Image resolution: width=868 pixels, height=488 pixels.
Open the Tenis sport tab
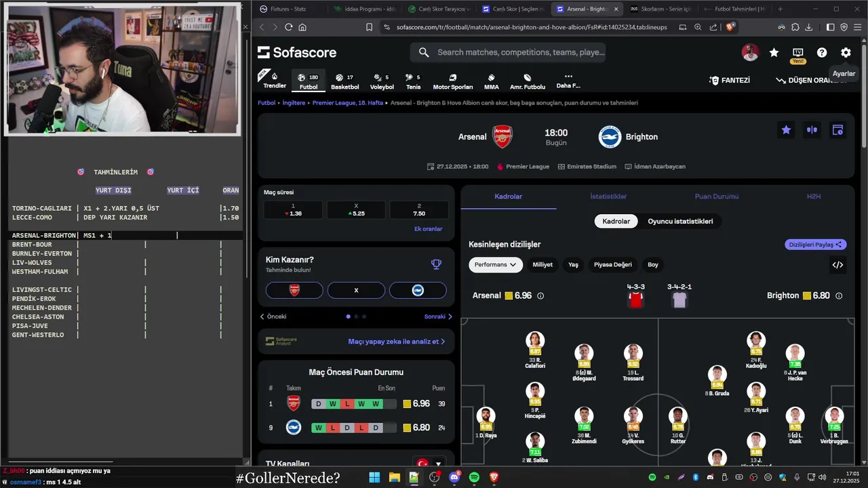[x=413, y=81]
